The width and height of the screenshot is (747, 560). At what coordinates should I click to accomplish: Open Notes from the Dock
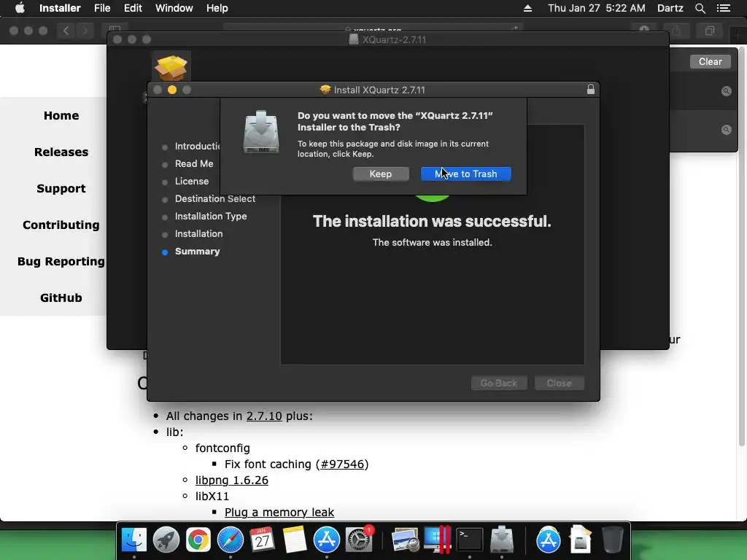295,540
